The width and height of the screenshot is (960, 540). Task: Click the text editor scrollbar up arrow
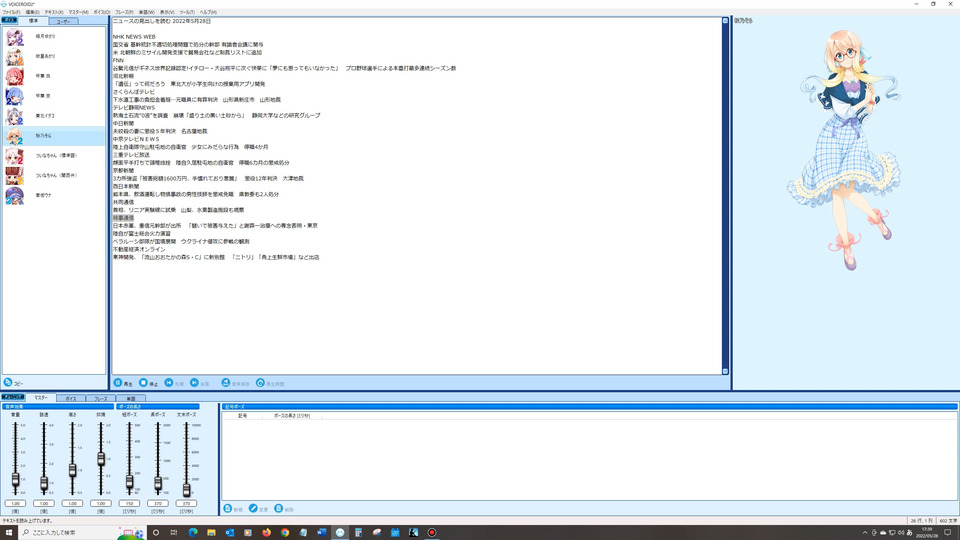click(726, 21)
